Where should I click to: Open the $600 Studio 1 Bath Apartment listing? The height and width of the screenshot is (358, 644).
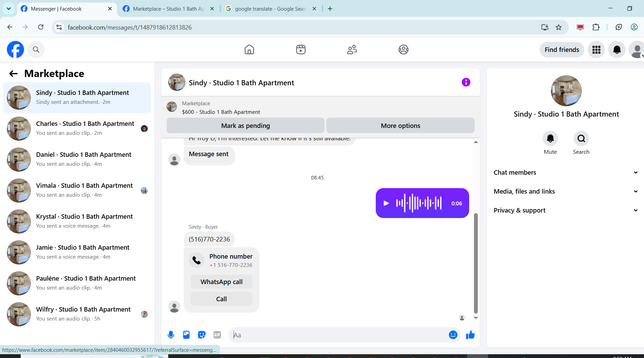tap(221, 112)
